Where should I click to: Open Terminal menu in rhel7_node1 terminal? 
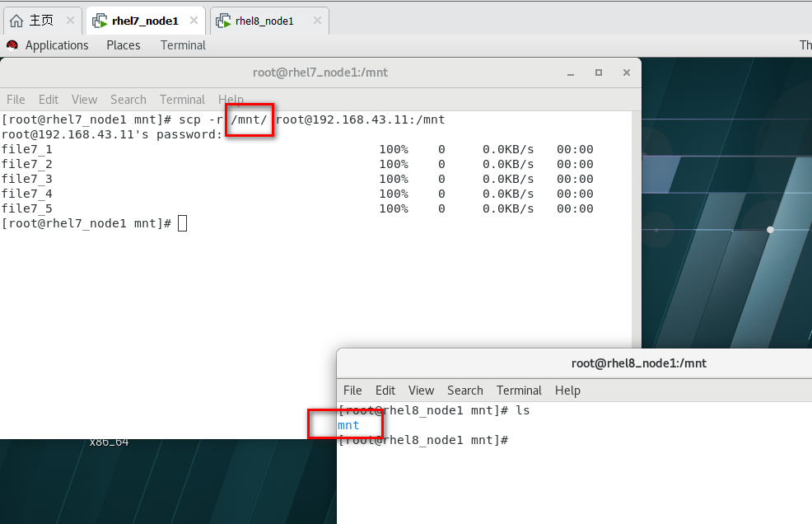[x=182, y=100]
